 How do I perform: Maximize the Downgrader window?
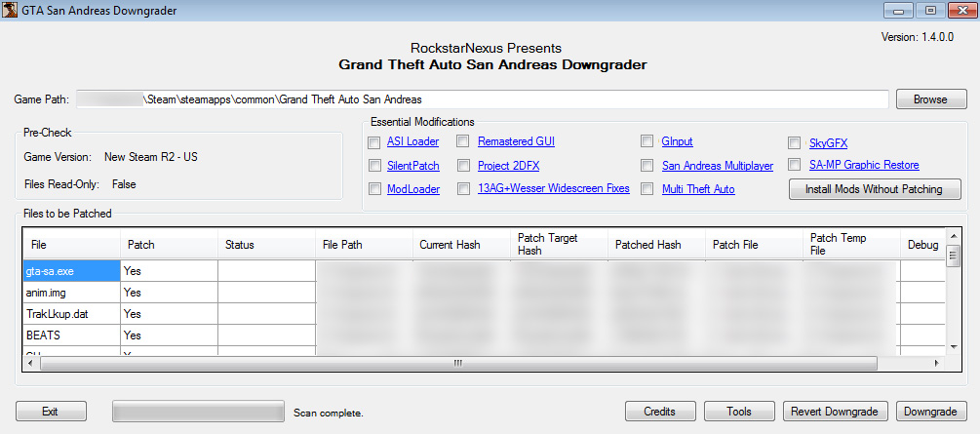tap(930, 10)
